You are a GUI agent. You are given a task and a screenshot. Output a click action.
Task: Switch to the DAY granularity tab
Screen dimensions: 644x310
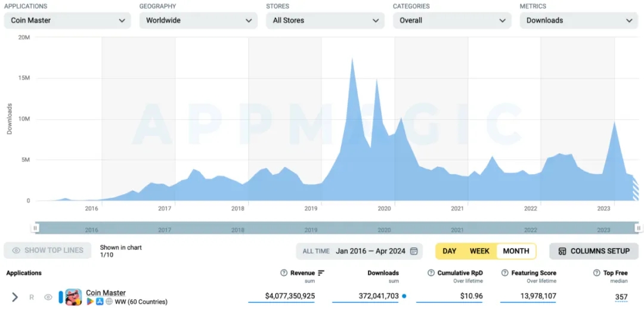(450, 251)
